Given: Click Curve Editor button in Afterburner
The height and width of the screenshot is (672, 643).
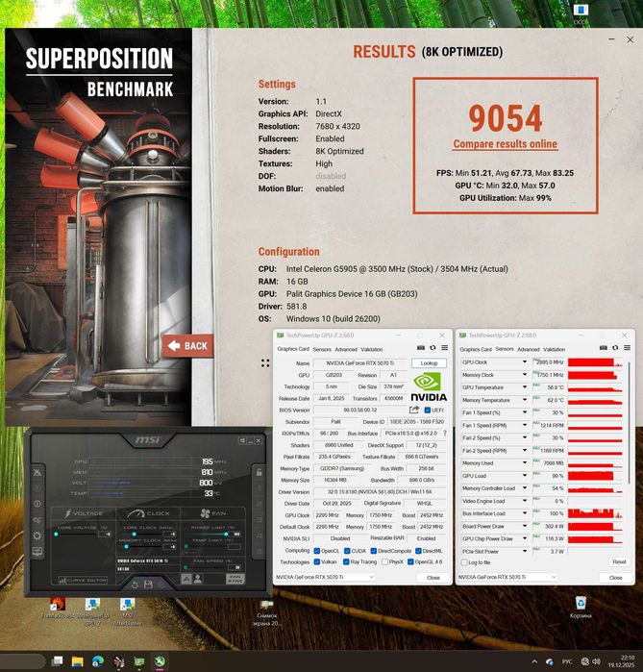Looking at the screenshot, I should [83, 580].
